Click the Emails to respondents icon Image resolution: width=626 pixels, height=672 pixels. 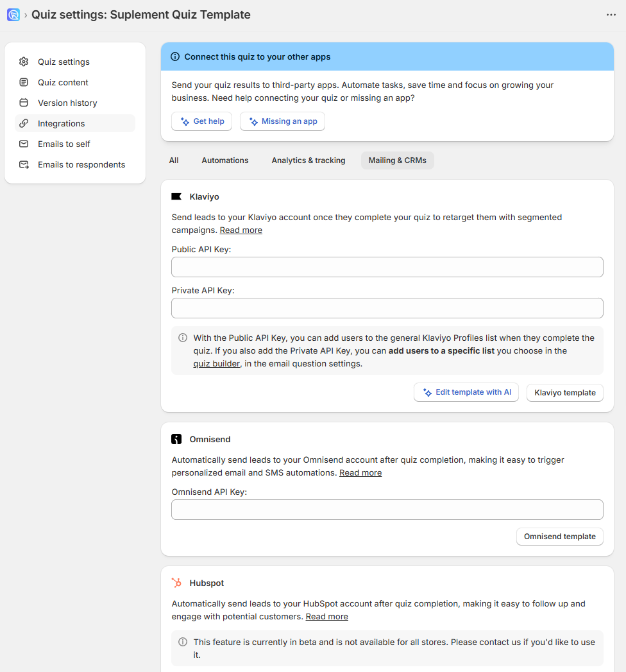tap(24, 164)
